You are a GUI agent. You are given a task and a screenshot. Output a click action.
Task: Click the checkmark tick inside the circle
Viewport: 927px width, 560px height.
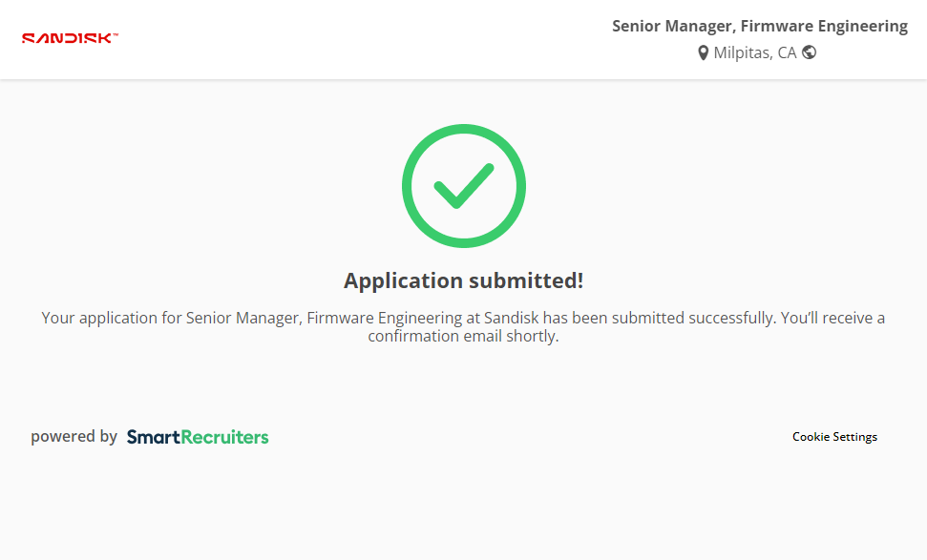point(463,187)
